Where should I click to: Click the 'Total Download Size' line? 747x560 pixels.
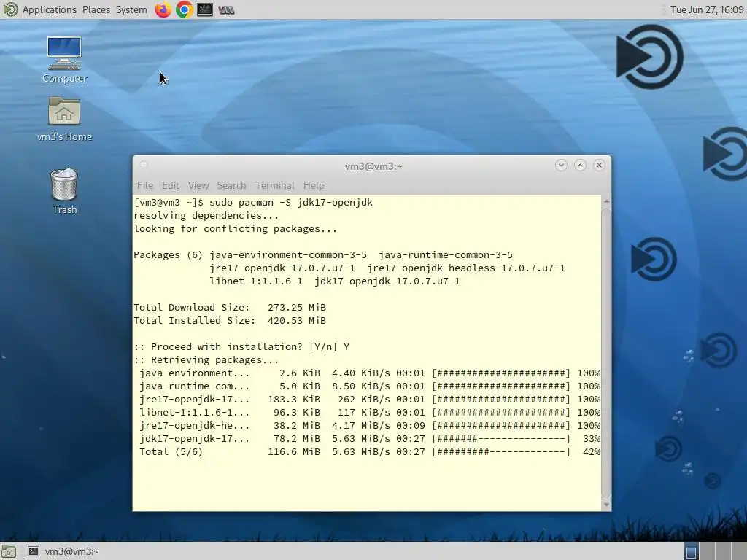point(230,308)
